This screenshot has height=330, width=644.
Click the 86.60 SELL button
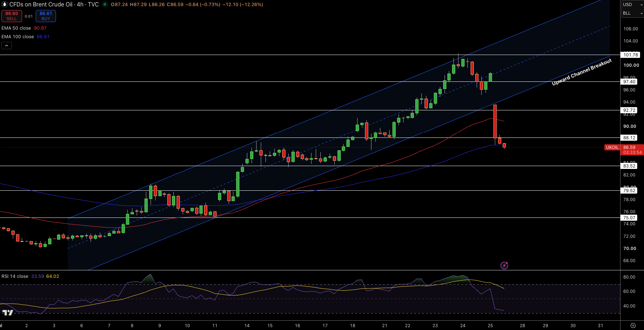[x=12, y=16]
